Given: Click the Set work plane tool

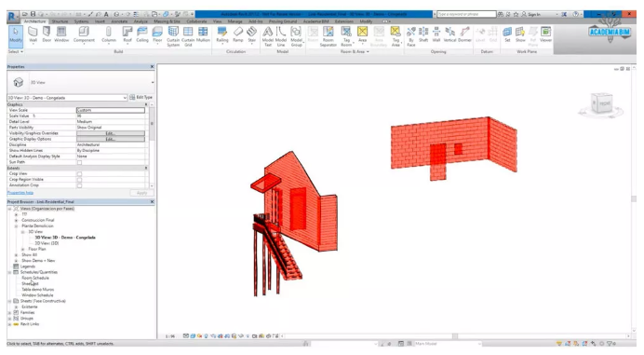Looking at the screenshot, I should pyautogui.click(x=507, y=34).
